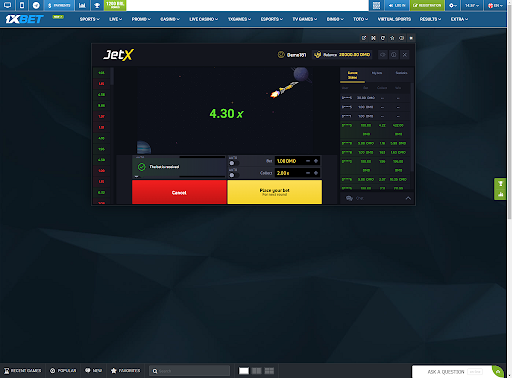Expand the Chat panel chevron

pyautogui.click(x=408, y=198)
